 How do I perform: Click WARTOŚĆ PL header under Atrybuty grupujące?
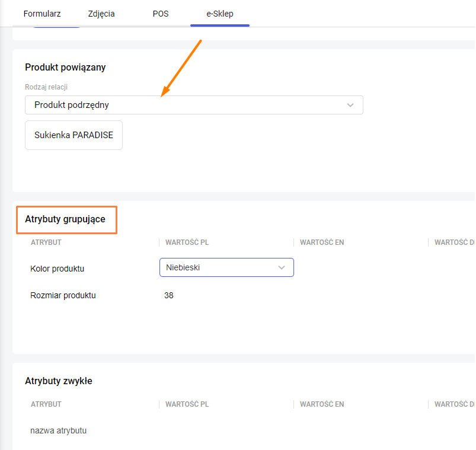point(187,242)
